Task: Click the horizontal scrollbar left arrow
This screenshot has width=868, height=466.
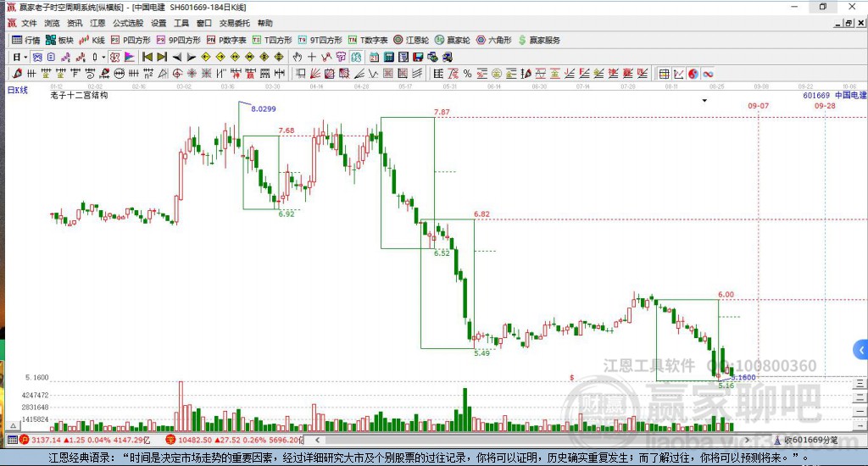Action: (x=317, y=440)
